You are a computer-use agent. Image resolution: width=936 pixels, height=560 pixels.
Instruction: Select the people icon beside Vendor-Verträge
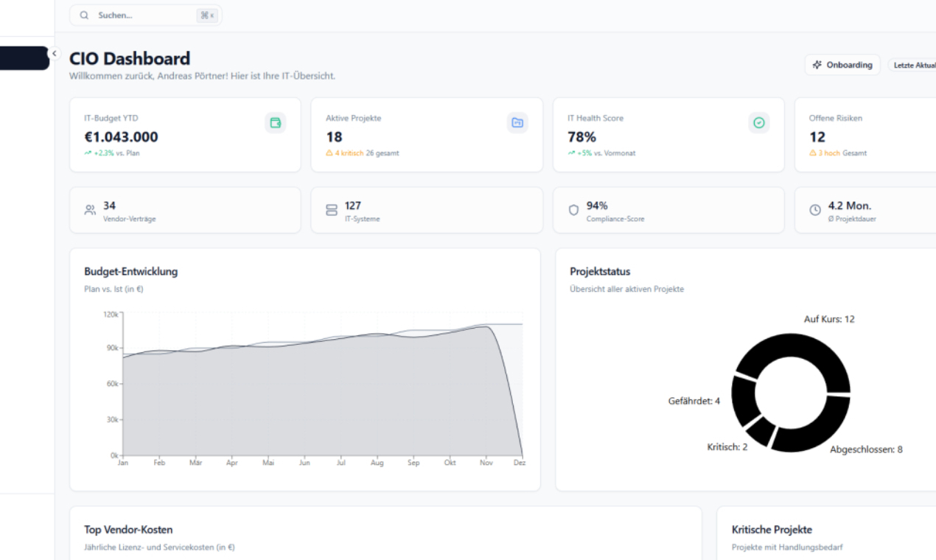tap(90, 209)
